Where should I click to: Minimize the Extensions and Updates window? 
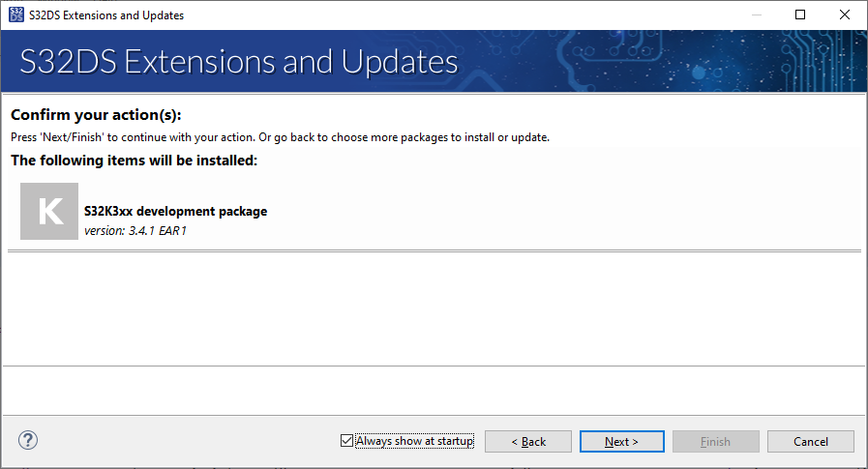click(x=756, y=15)
